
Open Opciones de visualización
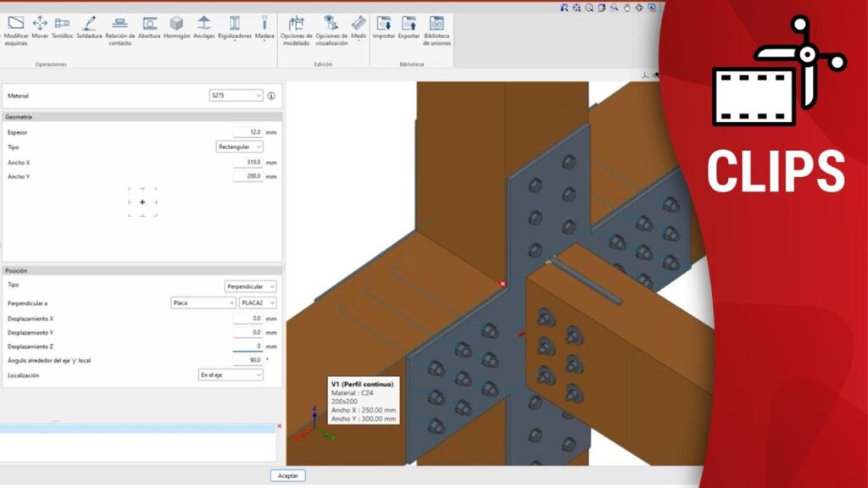coord(331,28)
